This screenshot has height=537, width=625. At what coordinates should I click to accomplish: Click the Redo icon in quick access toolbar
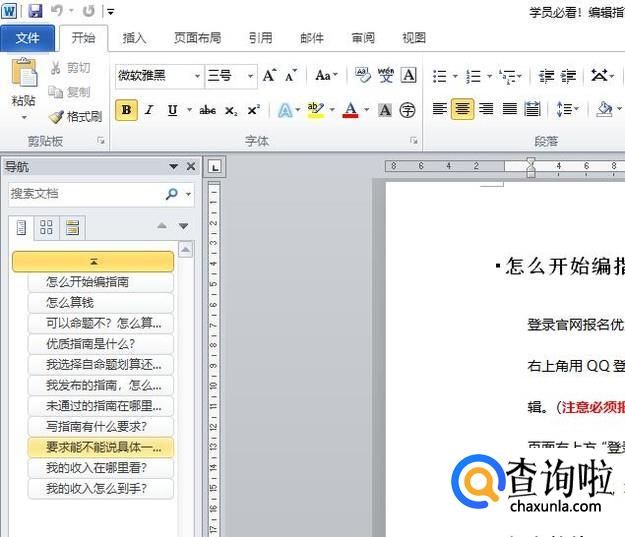click(88, 11)
